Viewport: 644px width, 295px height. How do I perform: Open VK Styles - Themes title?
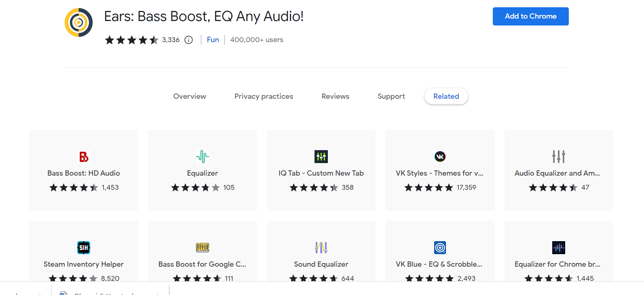coord(440,173)
